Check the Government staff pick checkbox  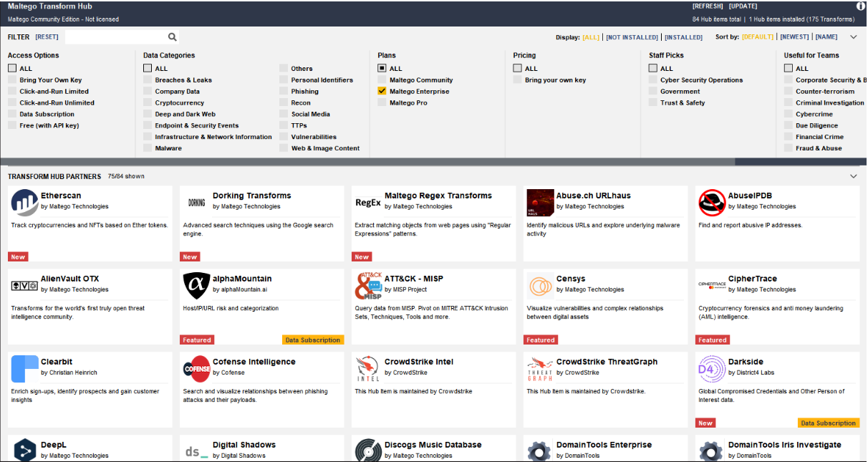(653, 91)
